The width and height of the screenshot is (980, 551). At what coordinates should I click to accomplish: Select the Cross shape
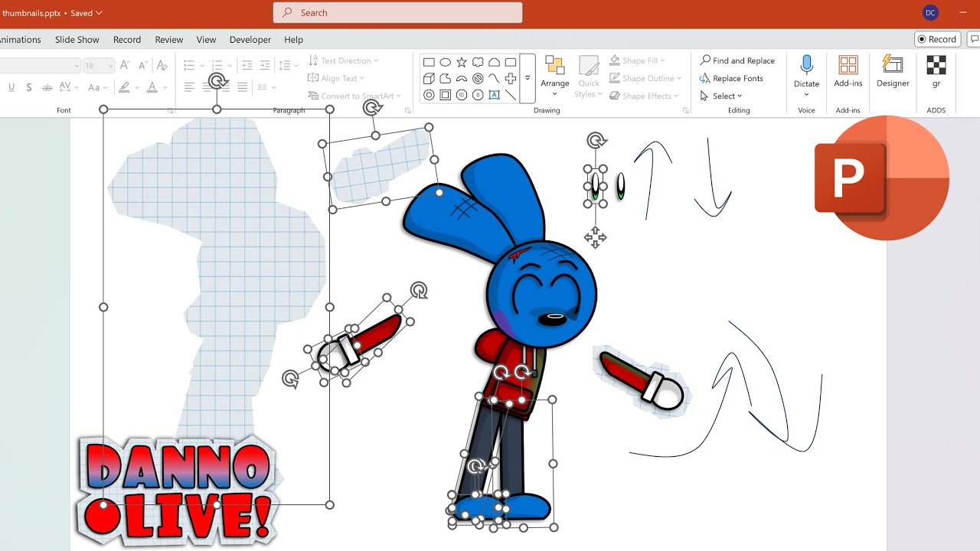point(511,79)
